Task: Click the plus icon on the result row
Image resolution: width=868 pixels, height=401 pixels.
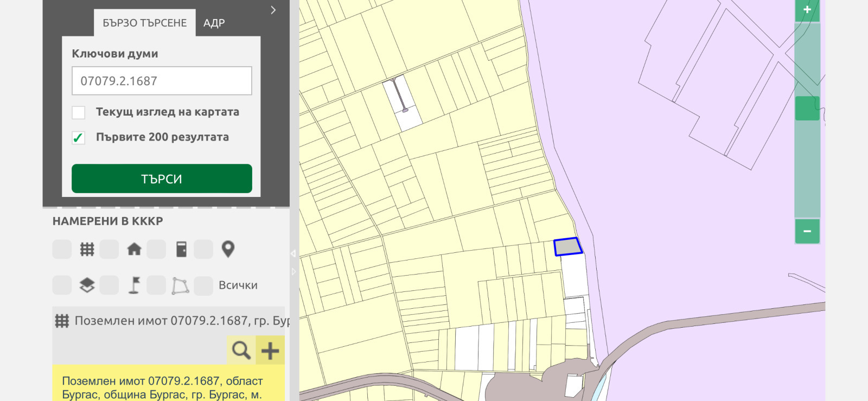Action: pyautogui.click(x=270, y=351)
